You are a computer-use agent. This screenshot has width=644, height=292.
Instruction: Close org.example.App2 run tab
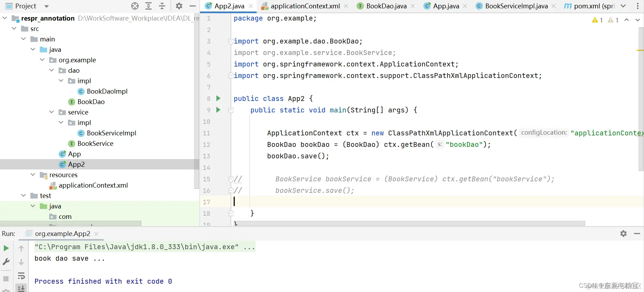click(96, 234)
